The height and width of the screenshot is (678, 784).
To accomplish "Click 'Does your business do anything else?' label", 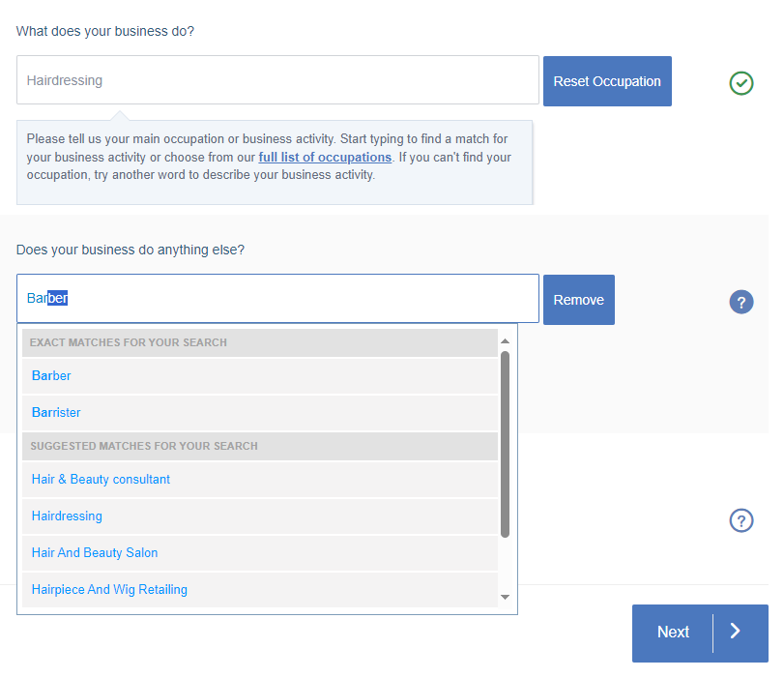I will pyautogui.click(x=130, y=250).
